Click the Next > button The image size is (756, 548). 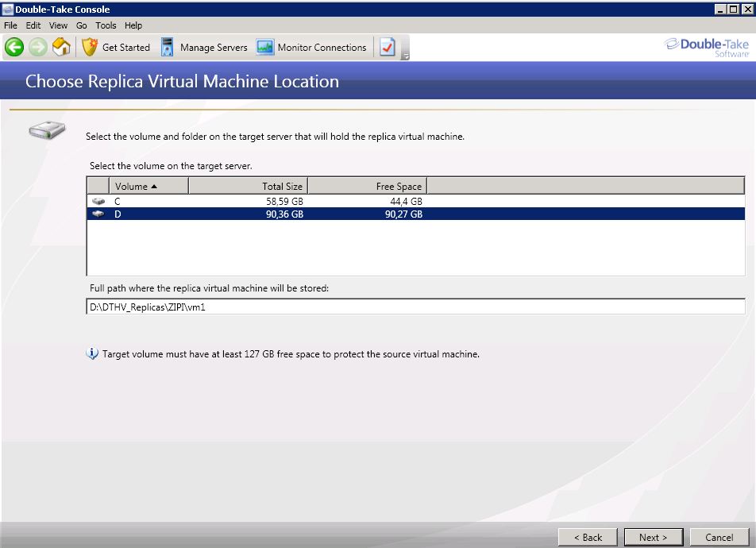point(654,537)
